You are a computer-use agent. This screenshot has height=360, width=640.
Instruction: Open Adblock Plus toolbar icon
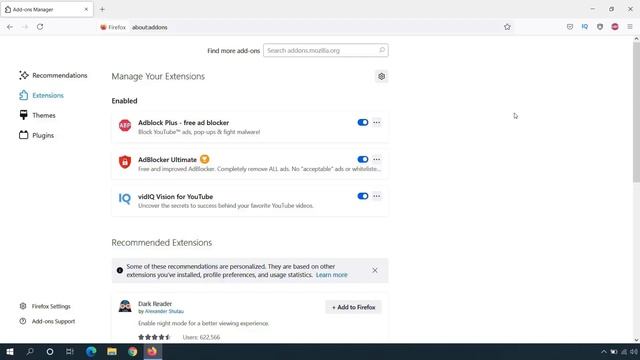tap(615, 27)
